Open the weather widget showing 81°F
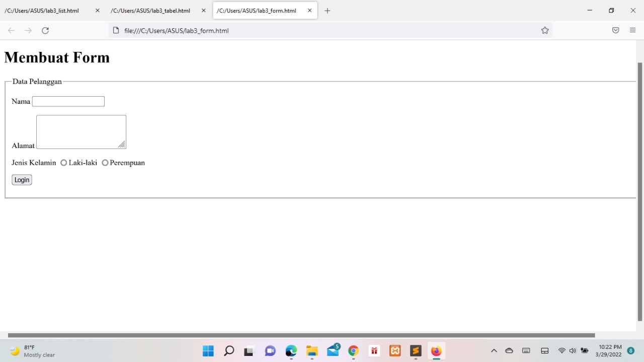Viewport: 644px width, 362px height. tap(33, 351)
